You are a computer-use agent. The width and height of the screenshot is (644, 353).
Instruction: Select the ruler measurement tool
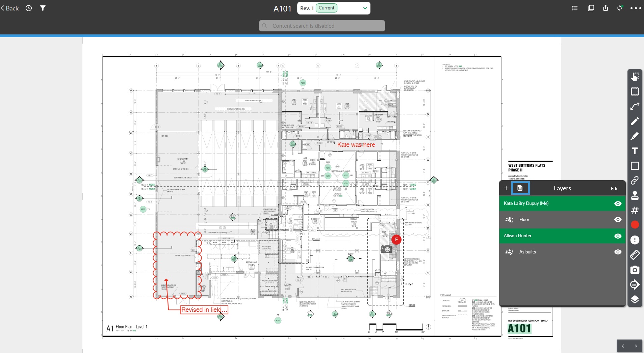tap(635, 255)
